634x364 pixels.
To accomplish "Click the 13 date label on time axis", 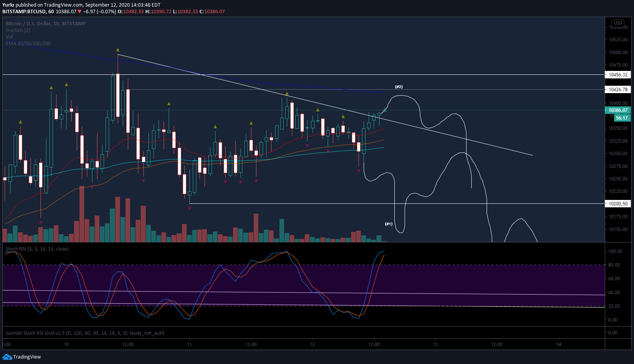I will click(435, 344).
